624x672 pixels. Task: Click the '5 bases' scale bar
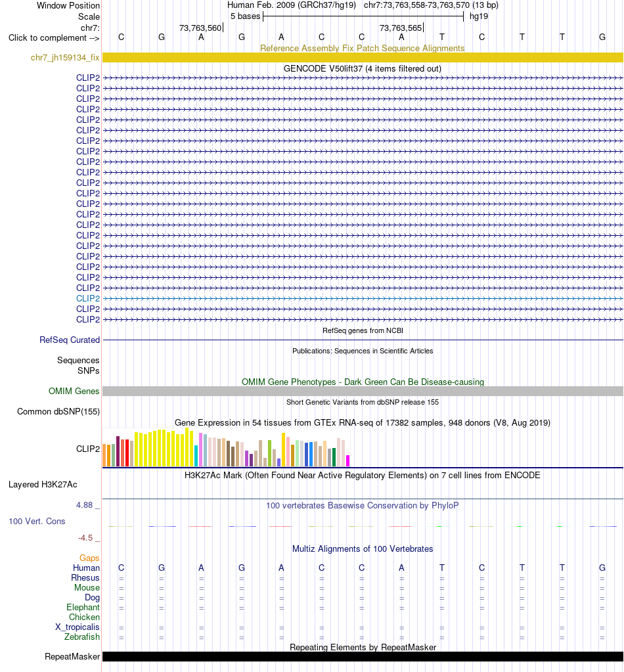point(363,16)
